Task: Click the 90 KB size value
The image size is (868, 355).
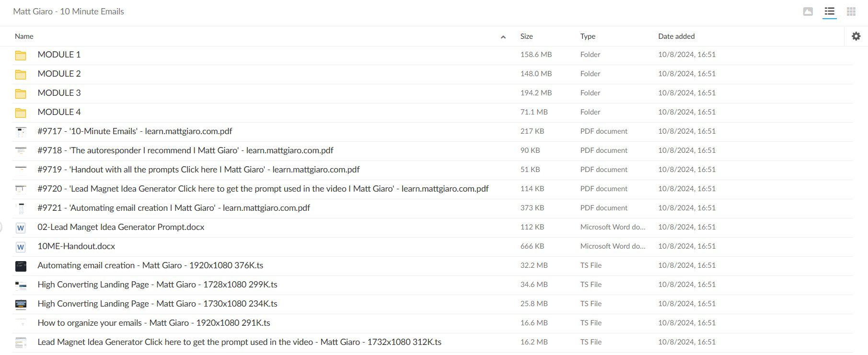Action: (530, 150)
